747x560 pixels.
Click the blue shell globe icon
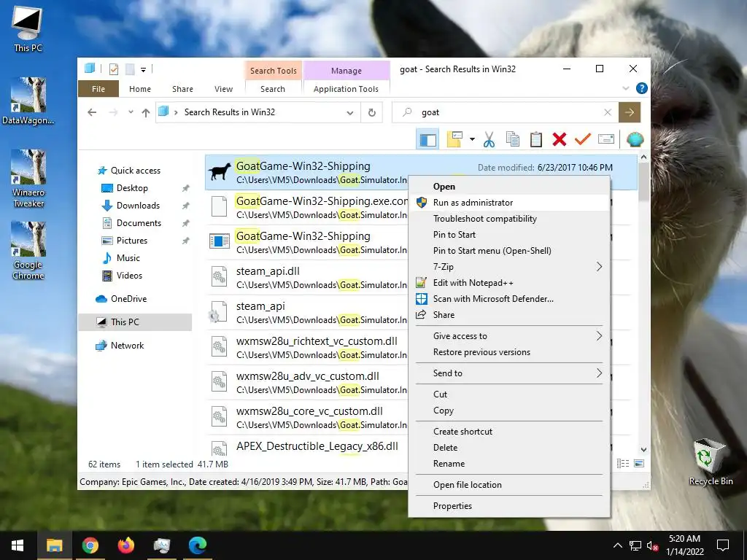635,139
